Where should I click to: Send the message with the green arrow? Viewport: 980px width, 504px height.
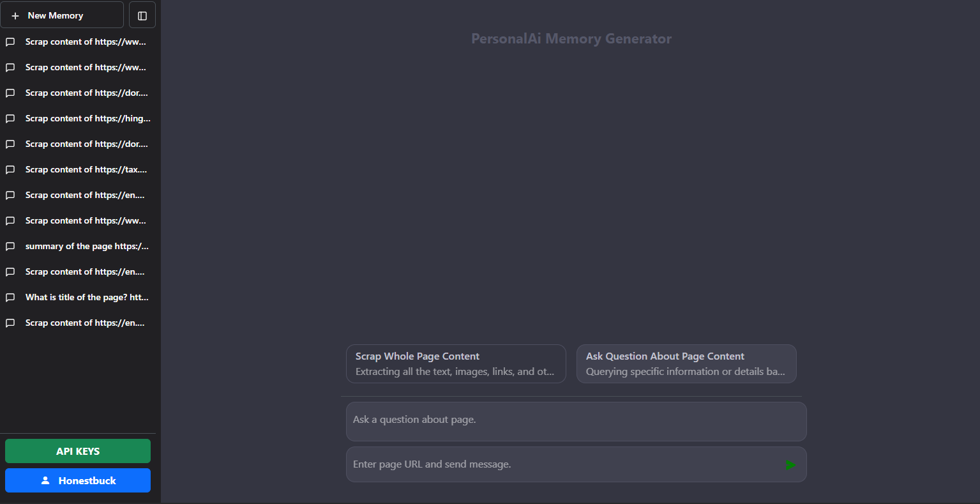point(790,465)
